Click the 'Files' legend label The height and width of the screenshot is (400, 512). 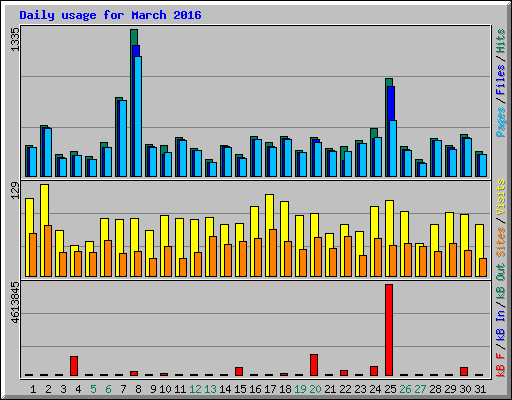click(x=501, y=80)
